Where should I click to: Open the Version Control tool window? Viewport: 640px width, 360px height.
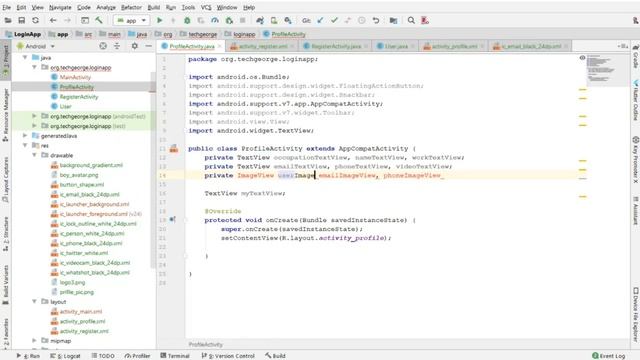click(228, 356)
